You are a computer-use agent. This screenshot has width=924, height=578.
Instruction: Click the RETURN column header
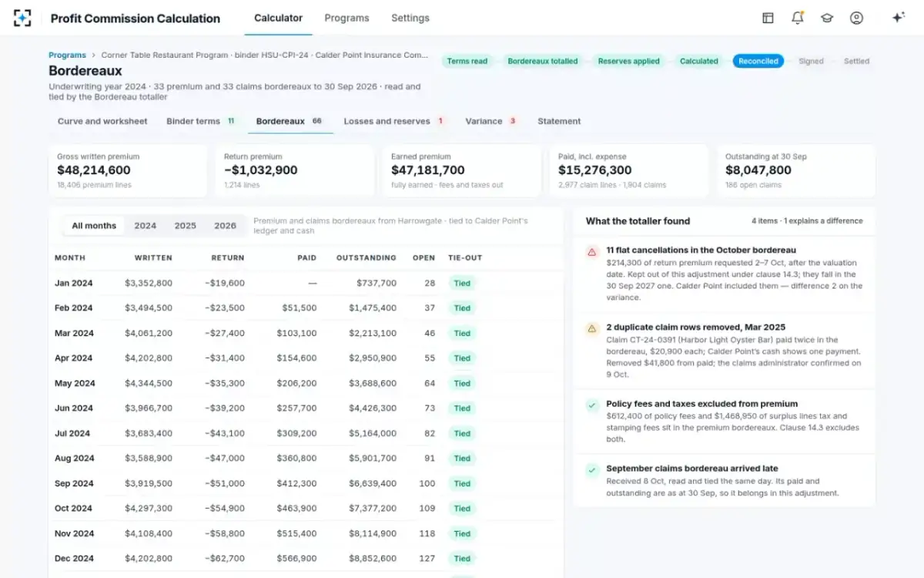point(228,257)
